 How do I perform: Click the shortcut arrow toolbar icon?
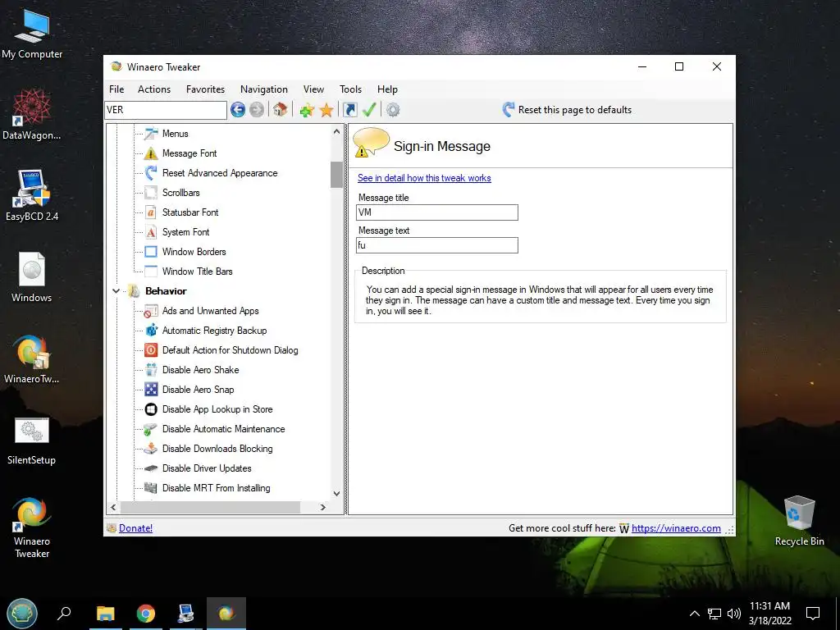[349, 110]
